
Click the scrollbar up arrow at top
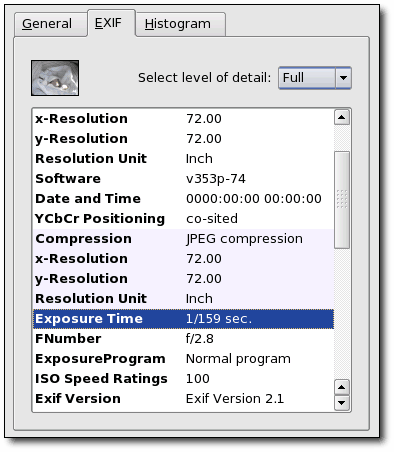(342, 117)
